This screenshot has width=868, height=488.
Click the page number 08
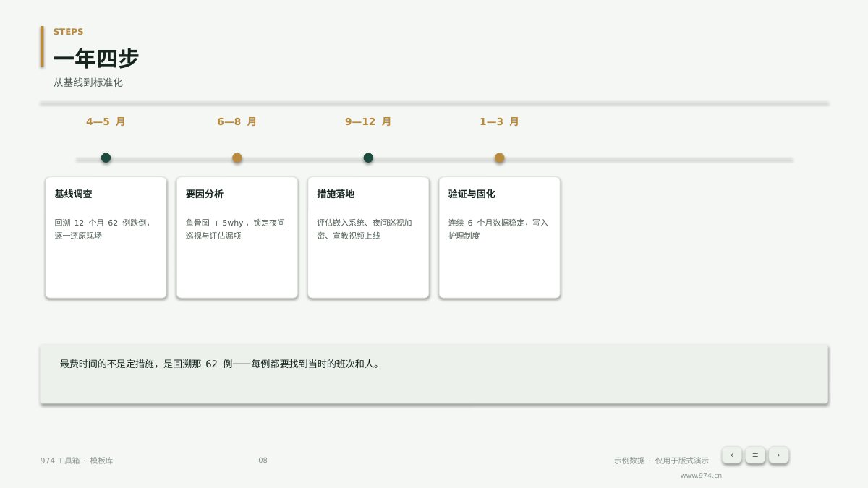263,461
